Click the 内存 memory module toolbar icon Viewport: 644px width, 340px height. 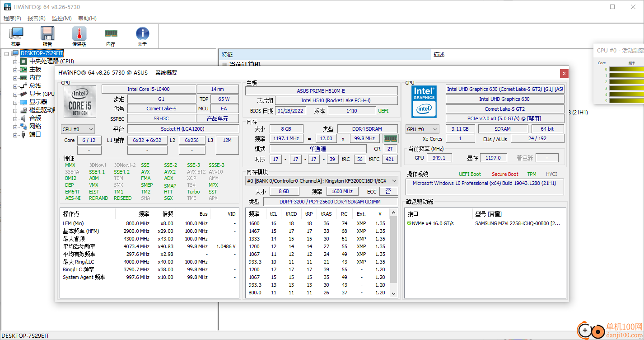(111, 33)
